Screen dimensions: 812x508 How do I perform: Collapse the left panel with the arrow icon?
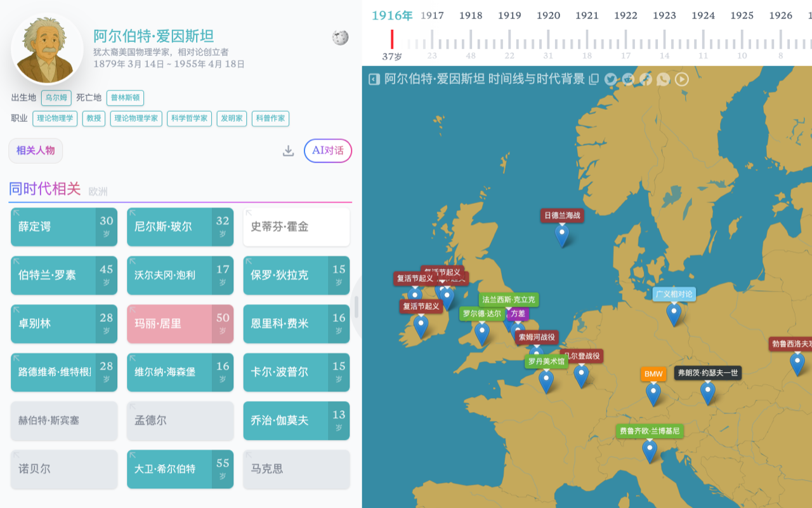point(374,79)
